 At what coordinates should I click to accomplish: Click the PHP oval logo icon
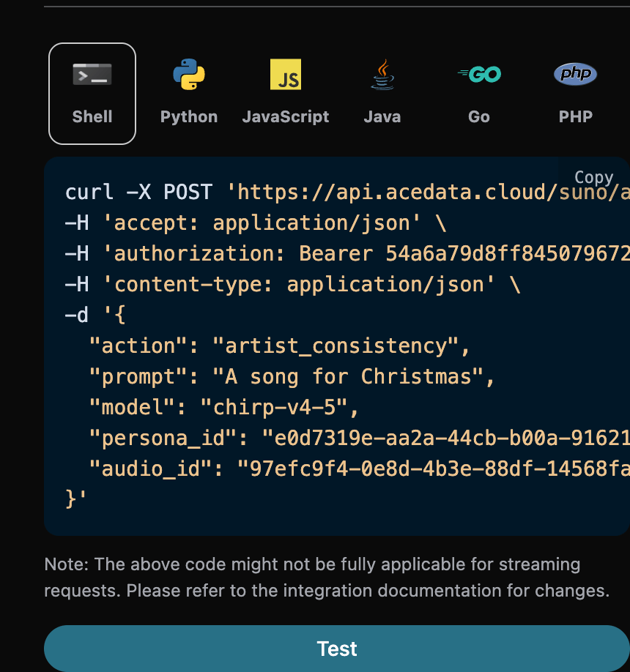pos(575,74)
